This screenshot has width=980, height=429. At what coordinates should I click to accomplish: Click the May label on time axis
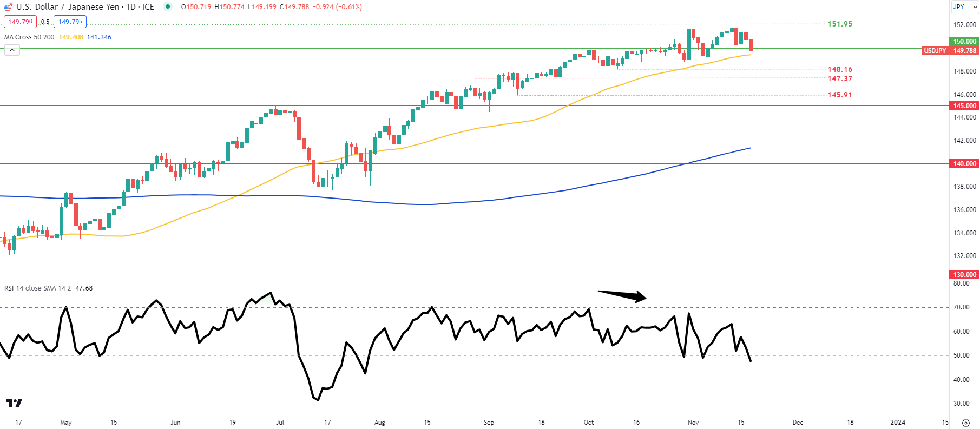click(66, 423)
